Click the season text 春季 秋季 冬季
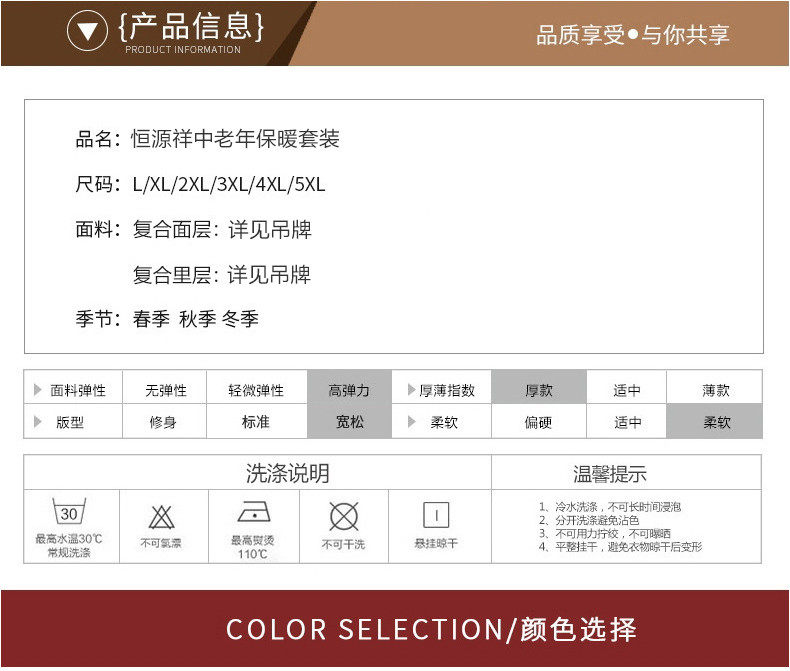 [195, 318]
